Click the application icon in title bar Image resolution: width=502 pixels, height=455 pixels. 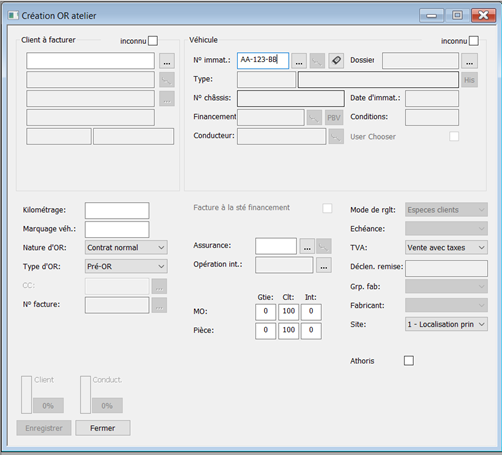pos(13,15)
